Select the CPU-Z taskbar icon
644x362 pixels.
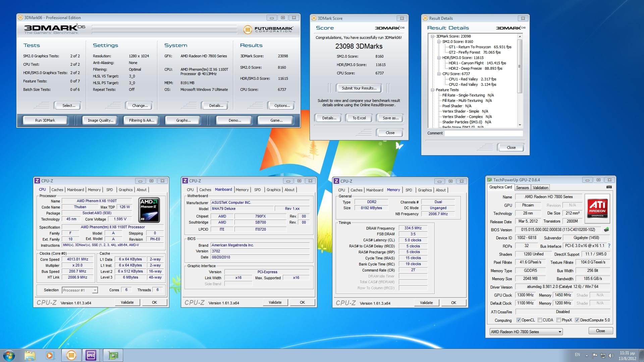click(91, 355)
